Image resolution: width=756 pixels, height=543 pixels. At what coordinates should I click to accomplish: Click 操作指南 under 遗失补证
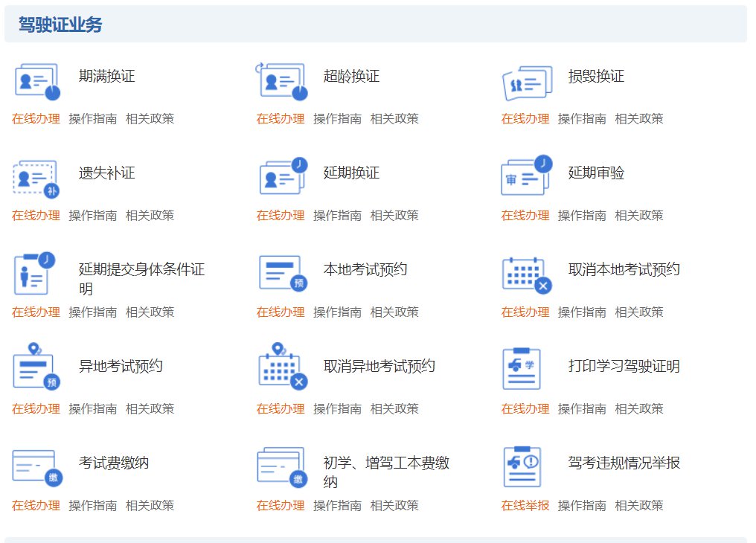point(93,216)
